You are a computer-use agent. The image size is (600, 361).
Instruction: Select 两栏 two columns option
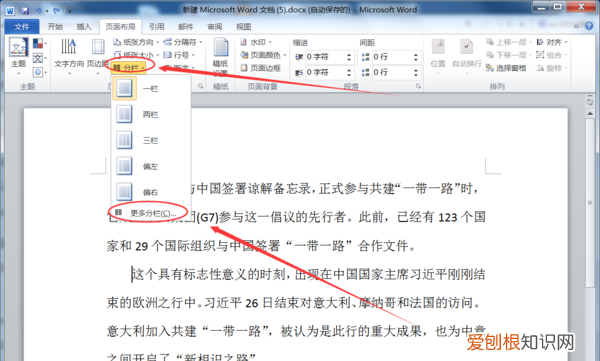[x=151, y=114]
